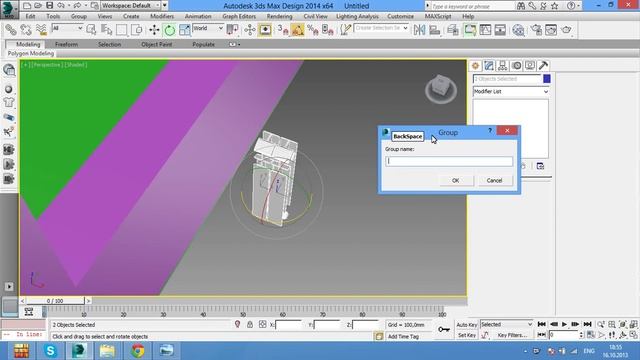Click the Play Animation button
Viewport: 640px width, 360px height.
click(564, 324)
